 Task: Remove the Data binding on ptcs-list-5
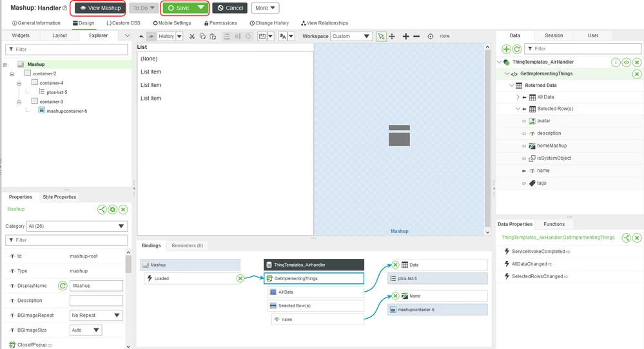click(x=395, y=265)
